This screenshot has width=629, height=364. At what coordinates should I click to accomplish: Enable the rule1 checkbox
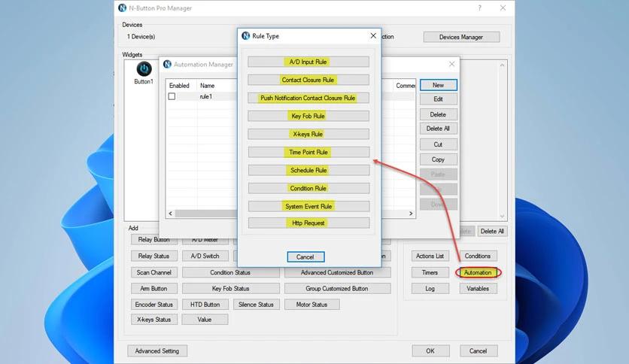[x=172, y=96]
